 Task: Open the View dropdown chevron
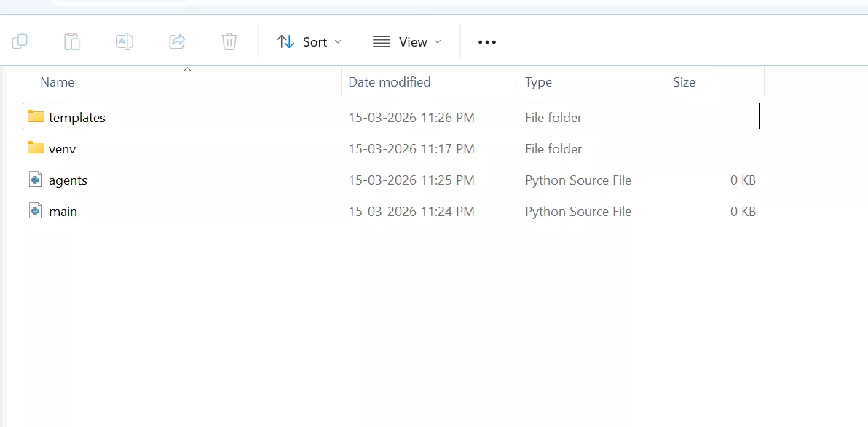click(438, 41)
